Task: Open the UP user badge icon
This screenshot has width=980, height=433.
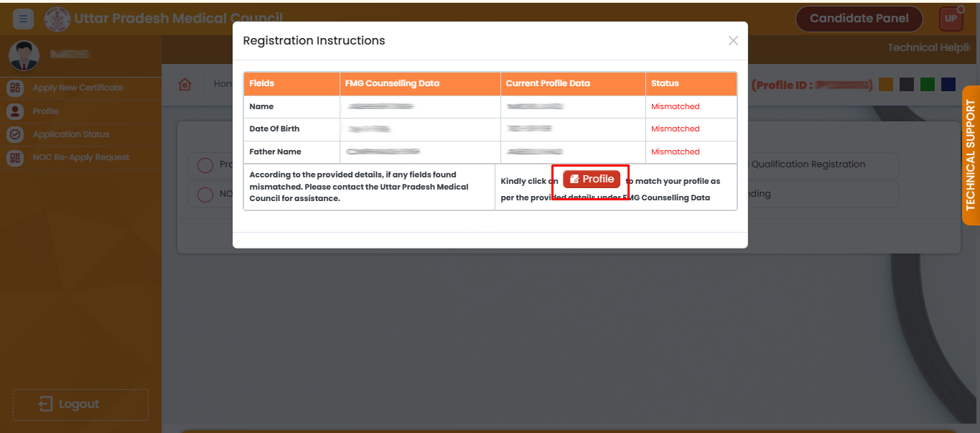Action: pyautogui.click(x=951, y=19)
